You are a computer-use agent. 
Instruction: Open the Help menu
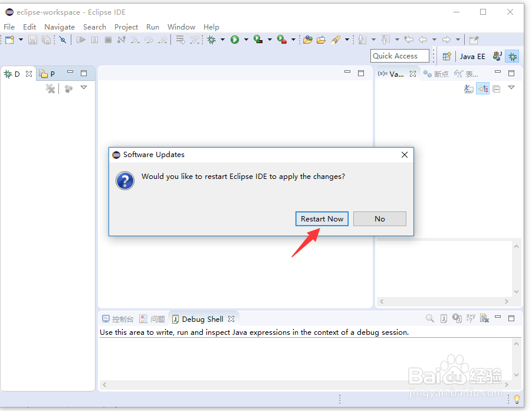[211, 27]
